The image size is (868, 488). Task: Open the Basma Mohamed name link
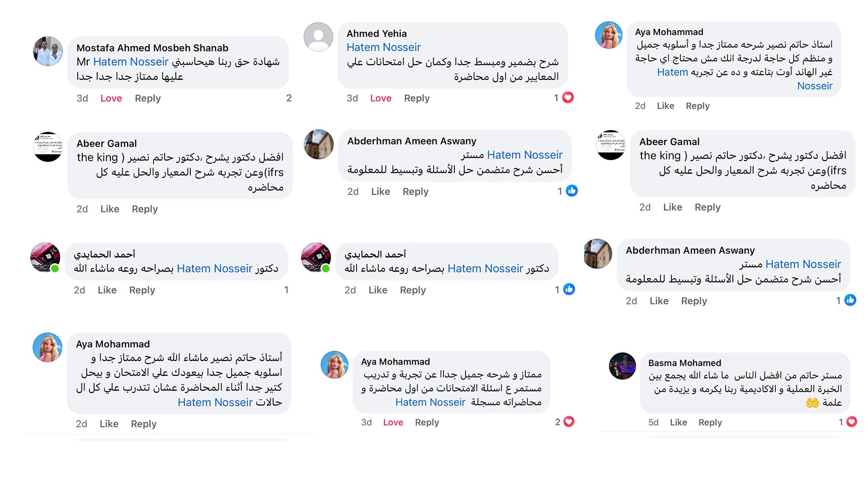click(x=684, y=363)
